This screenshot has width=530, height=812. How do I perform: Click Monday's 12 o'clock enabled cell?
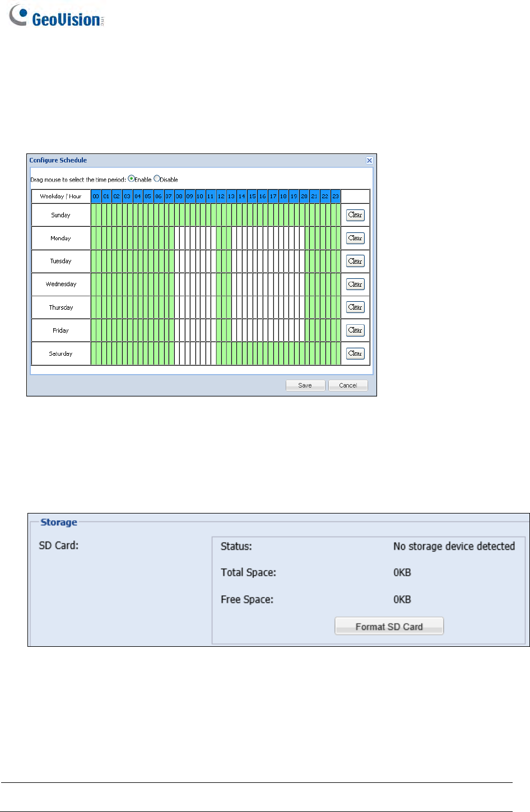pyautogui.click(x=221, y=238)
